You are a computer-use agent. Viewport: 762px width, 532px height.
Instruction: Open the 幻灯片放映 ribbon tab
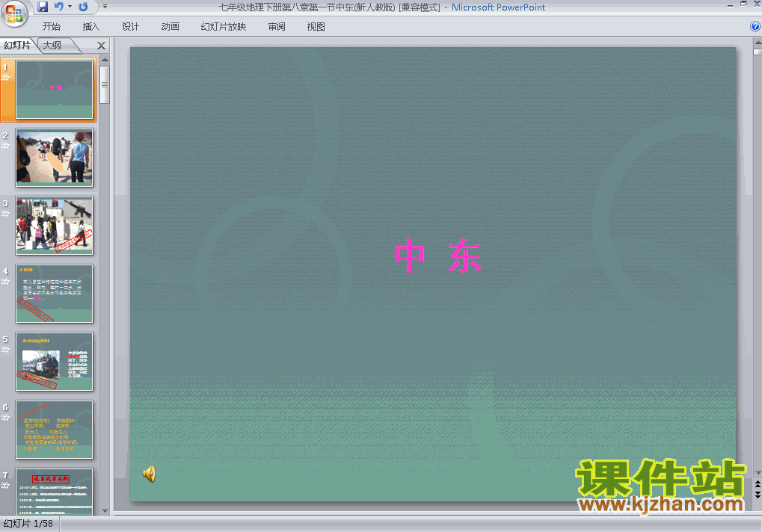(224, 27)
